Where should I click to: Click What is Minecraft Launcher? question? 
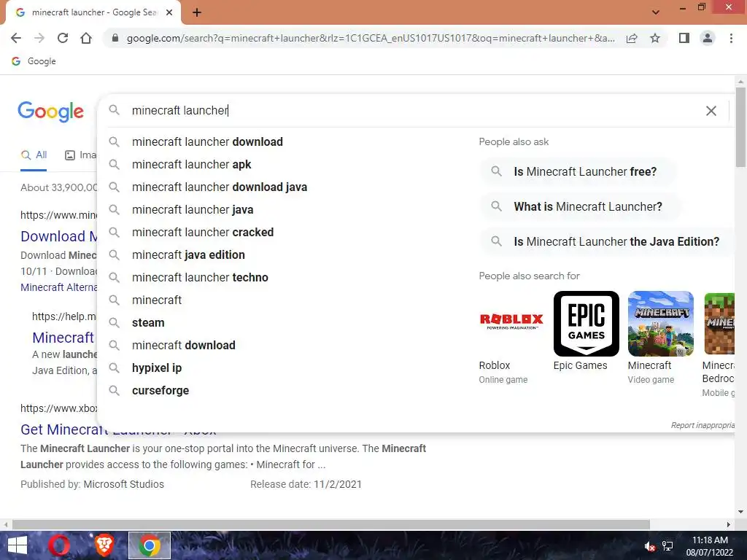coord(580,206)
